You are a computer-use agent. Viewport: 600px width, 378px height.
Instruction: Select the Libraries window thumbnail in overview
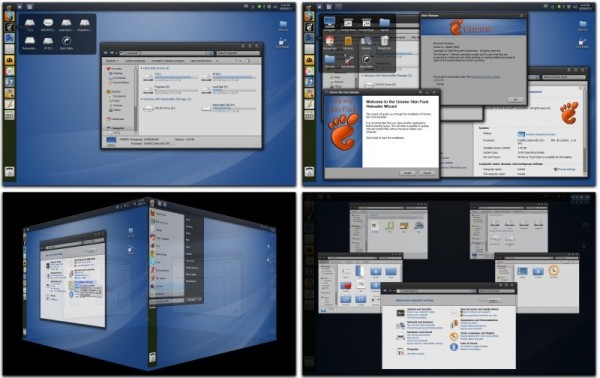click(x=389, y=231)
